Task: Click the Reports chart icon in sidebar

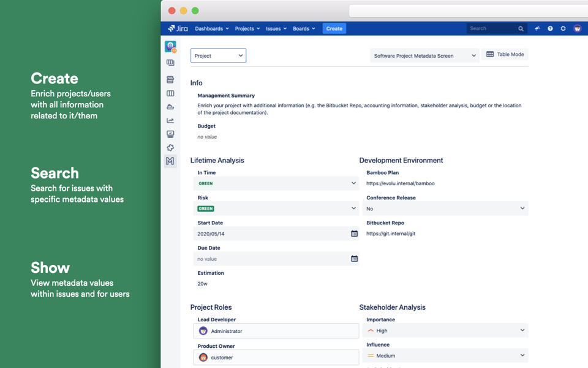Action: [x=170, y=121]
